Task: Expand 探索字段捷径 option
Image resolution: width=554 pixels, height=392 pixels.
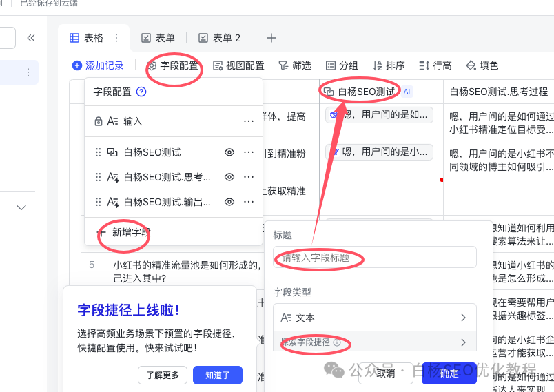Action: [x=375, y=342]
